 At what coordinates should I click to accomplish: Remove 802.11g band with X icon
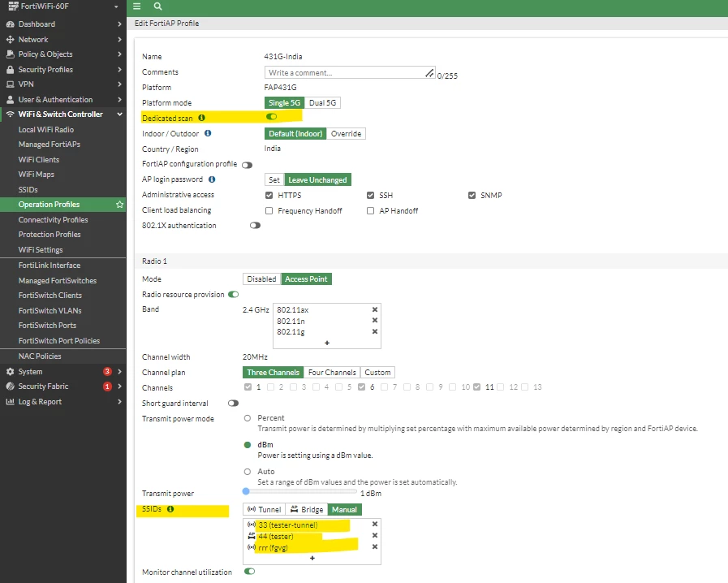(375, 331)
